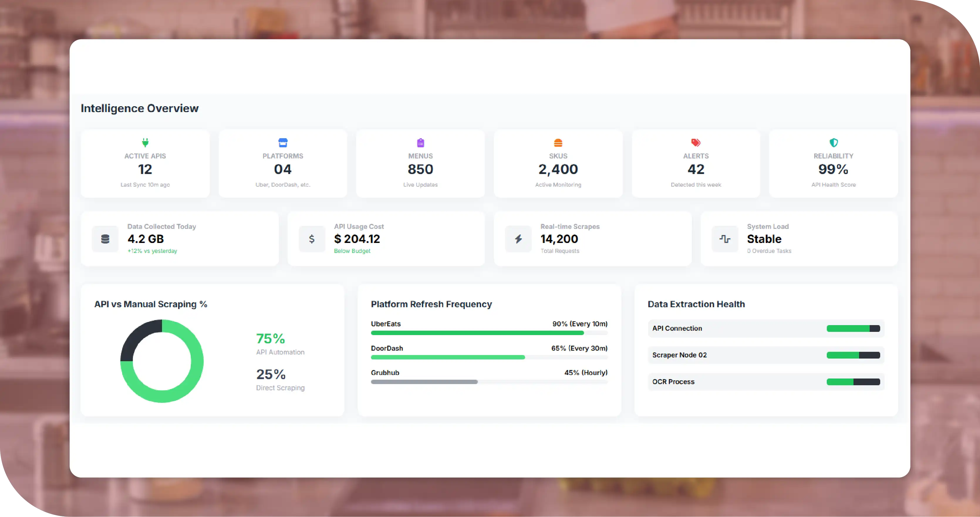This screenshot has width=980, height=517.
Task: Select the Scraper Node 02 health row
Action: click(x=765, y=355)
